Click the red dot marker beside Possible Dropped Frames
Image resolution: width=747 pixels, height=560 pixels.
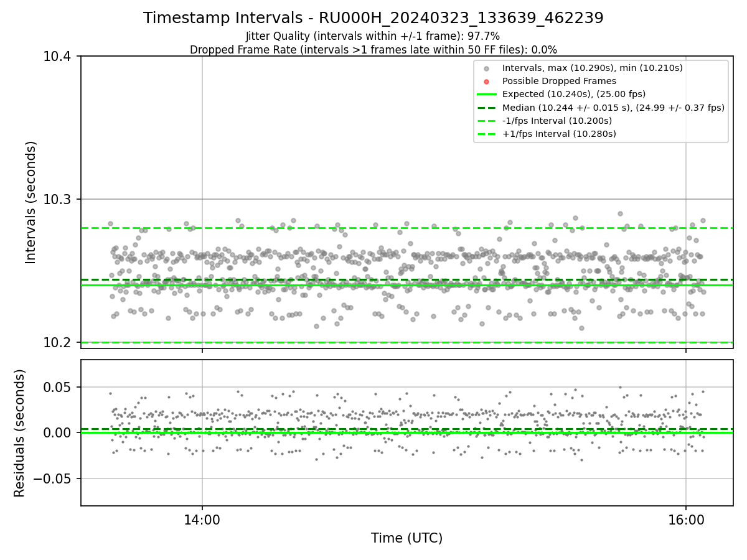point(487,82)
